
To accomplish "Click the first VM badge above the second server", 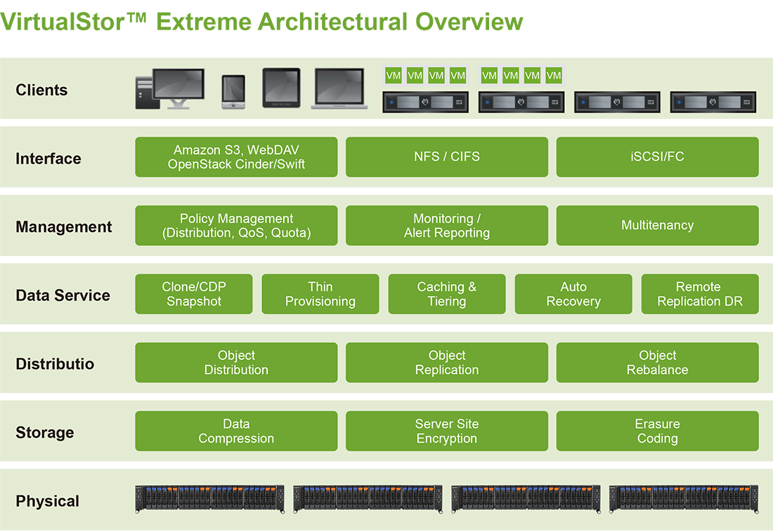I will pos(489,75).
